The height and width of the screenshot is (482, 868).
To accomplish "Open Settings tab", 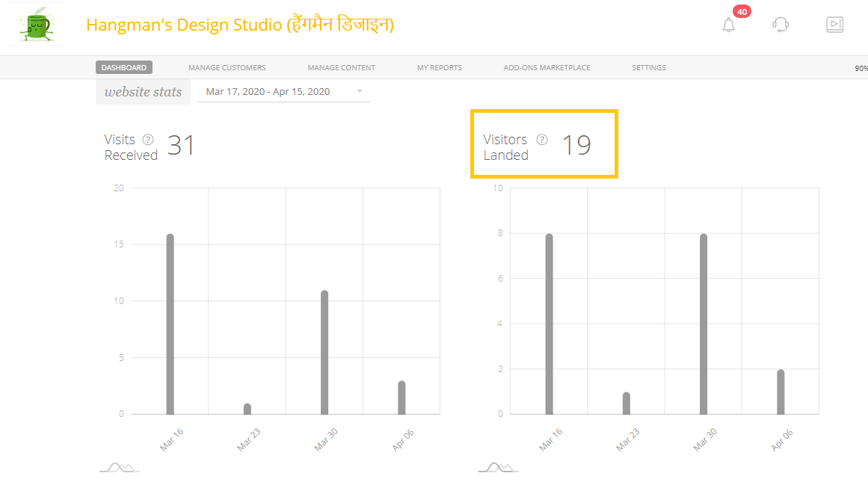I will (649, 67).
